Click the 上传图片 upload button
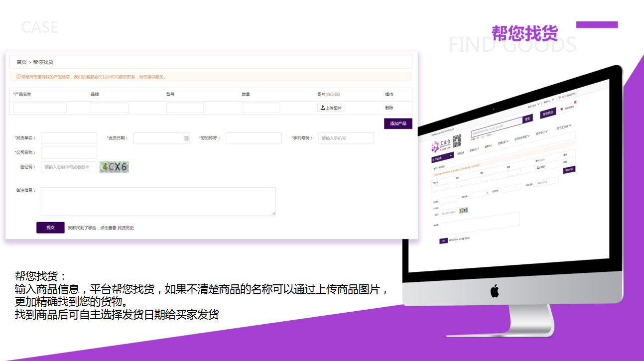Screen dimensions: 644x361 coord(331,108)
